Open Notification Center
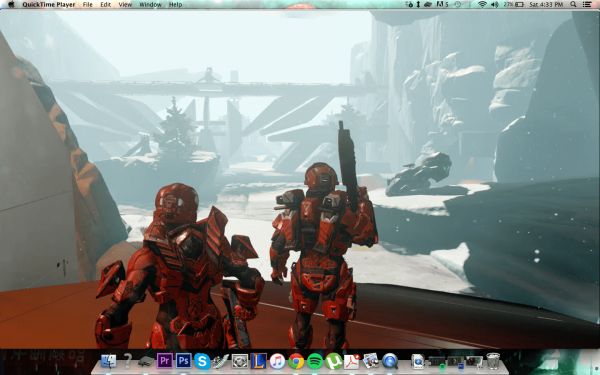This screenshot has height=375, width=600. pos(586,5)
